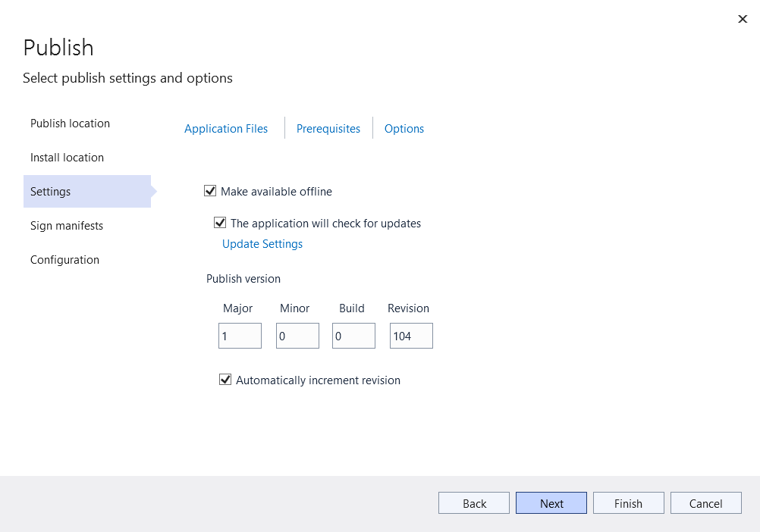
Task: Edit the Revision number field
Action: [411, 336]
